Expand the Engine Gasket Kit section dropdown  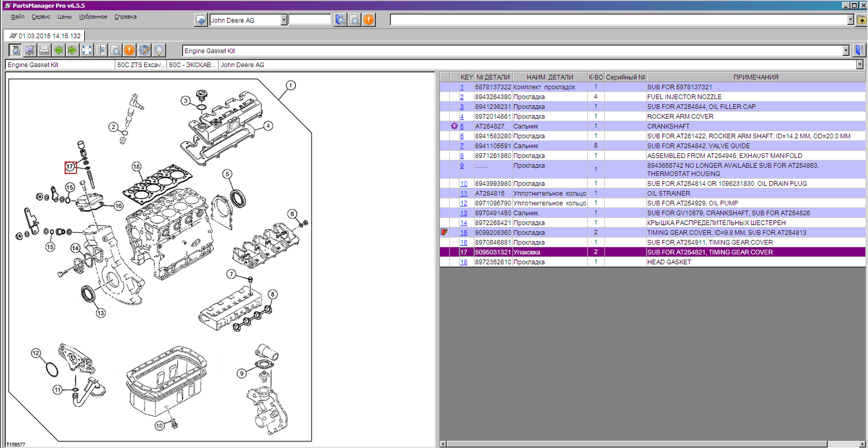click(x=846, y=51)
